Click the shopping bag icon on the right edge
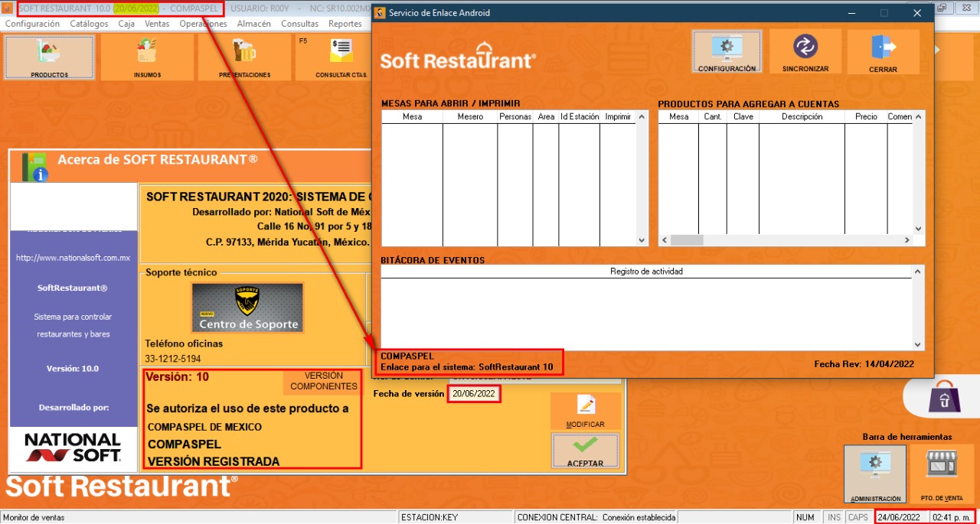The image size is (980, 524). coord(944,398)
